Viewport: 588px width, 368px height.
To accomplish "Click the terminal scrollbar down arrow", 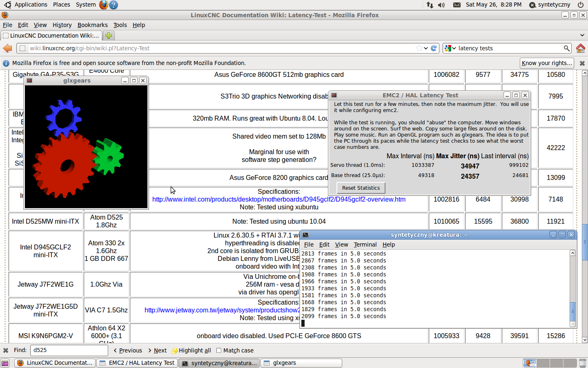I will pos(572,324).
